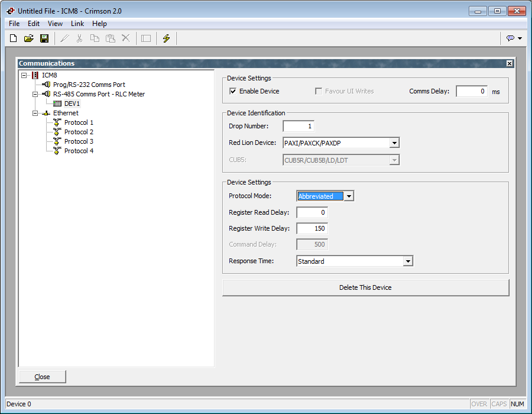Open the Help menu
Screen dimensions: 532x414
pos(99,24)
